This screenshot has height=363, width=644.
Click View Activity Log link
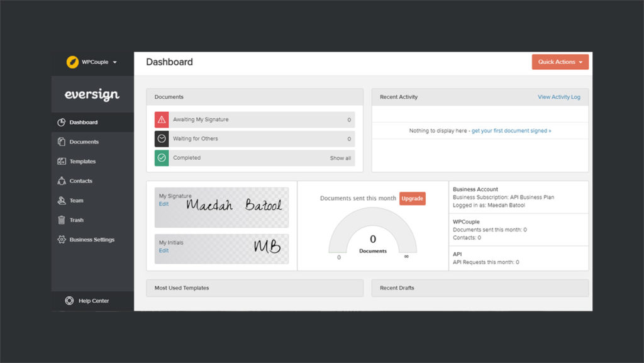click(559, 97)
